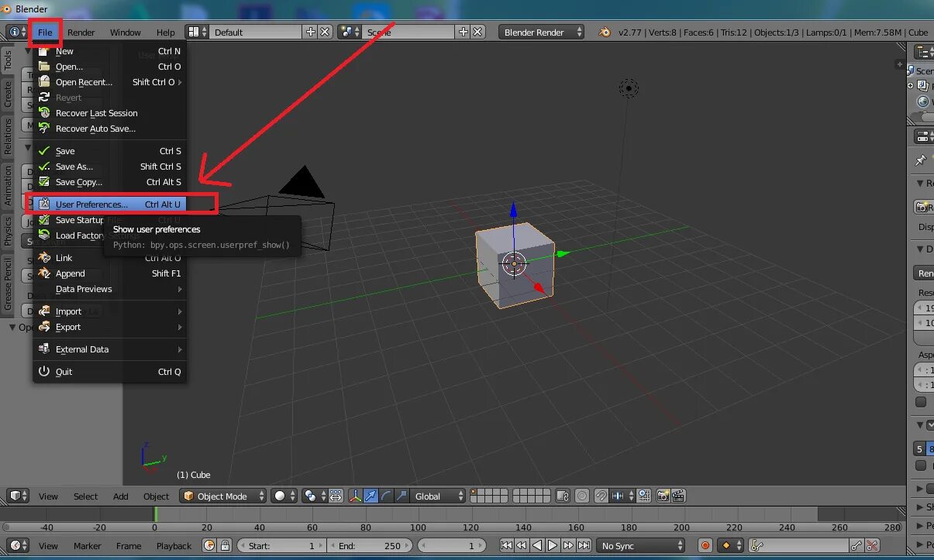Click the delete keyframe icon
Image resolution: width=934 pixels, height=560 pixels.
872,546
